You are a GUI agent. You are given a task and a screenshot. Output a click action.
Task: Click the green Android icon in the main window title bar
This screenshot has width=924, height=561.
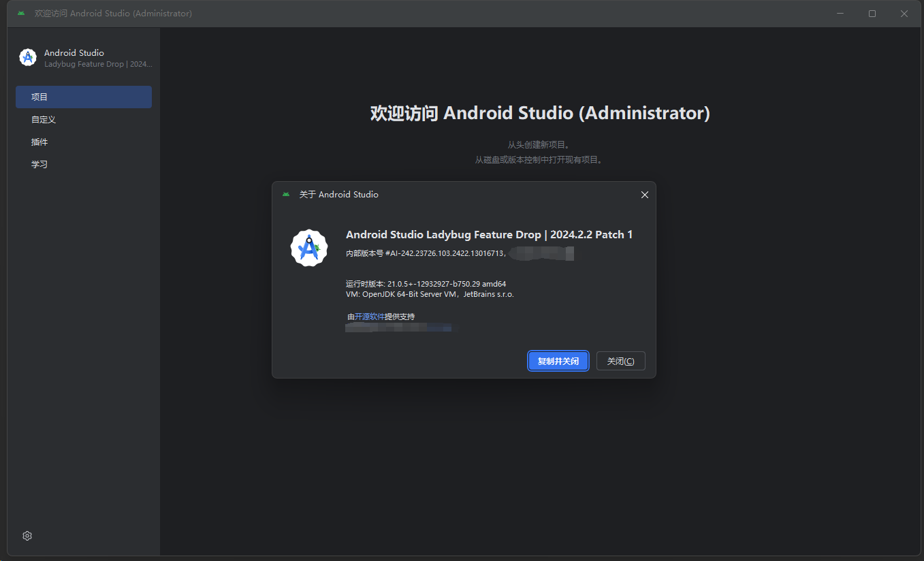[x=21, y=14]
